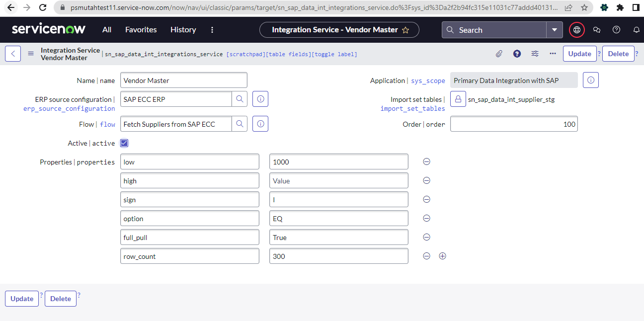The height and width of the screenshot is (321, 644).
Task: Preview the Fetch Suppliers flow info icon
Action: pos(260,124)
